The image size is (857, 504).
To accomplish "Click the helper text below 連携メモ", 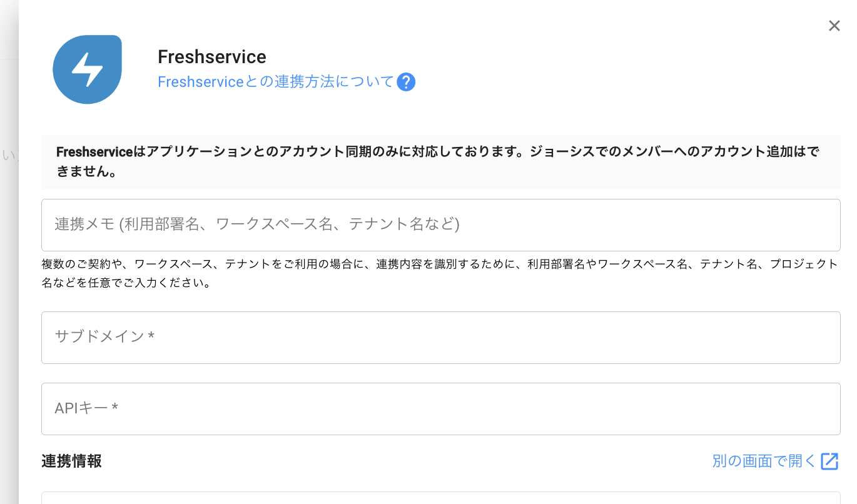I will pyautogui.click(x=440, y=273).
